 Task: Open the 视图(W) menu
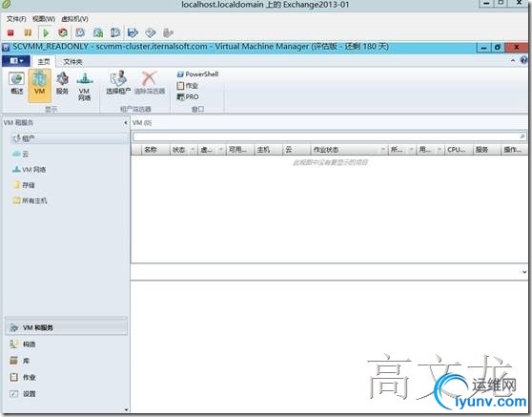tap(44, 19)
